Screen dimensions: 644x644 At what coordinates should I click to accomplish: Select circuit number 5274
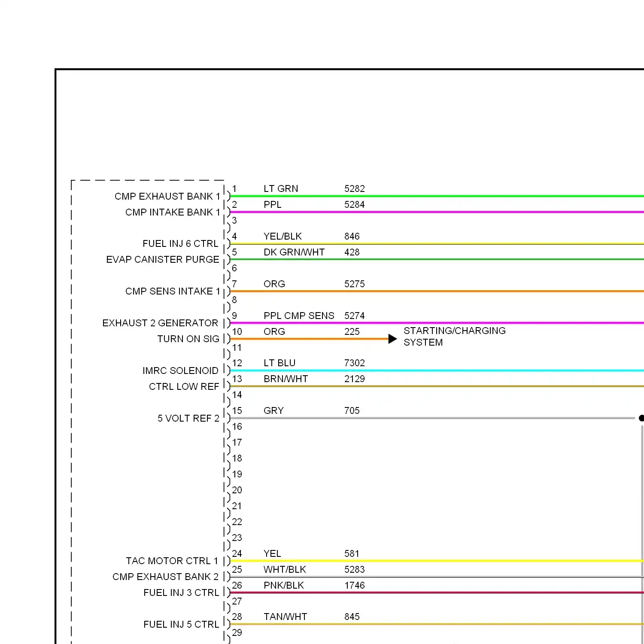pyautogui.click(x=355, y=316)
